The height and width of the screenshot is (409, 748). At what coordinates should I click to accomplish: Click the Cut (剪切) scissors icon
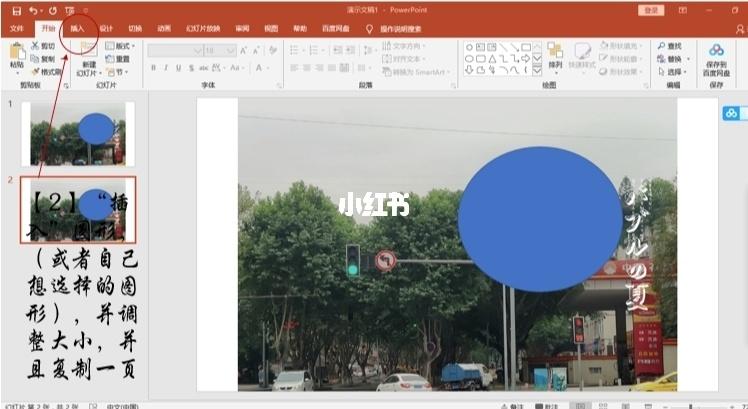(x=35, y=46)
